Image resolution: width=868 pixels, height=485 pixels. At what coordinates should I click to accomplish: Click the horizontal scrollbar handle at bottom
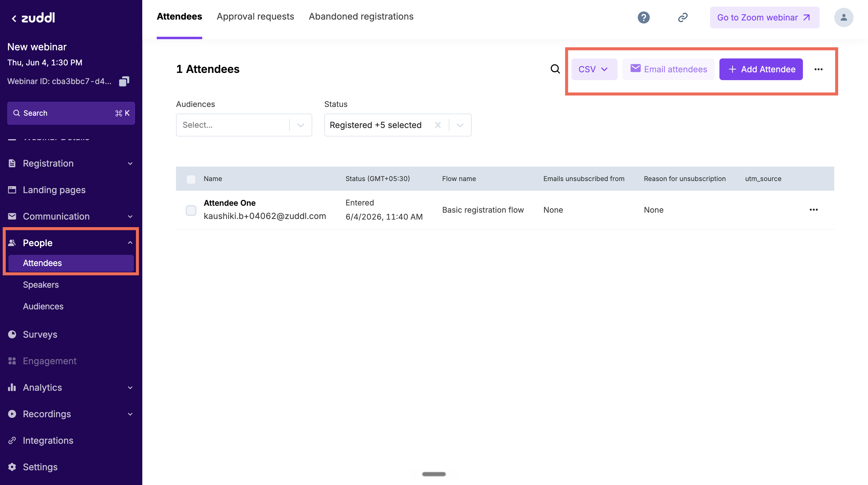(x=434, y=474)
